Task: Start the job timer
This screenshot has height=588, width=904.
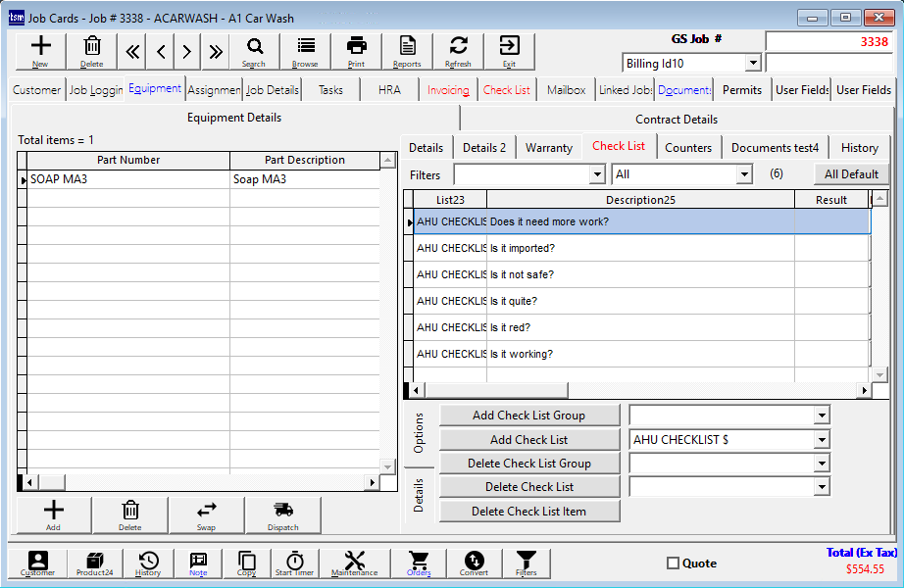Action: click(294, 563)
